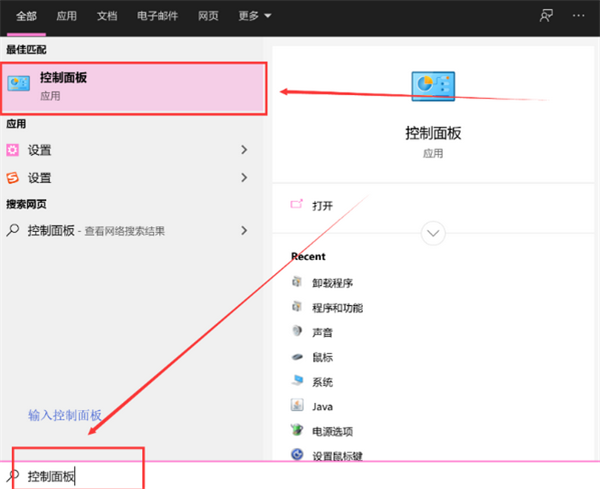Click the orange Sogou 设置 icon
This screenshot has height=489, width=600.
click(13, 178)
